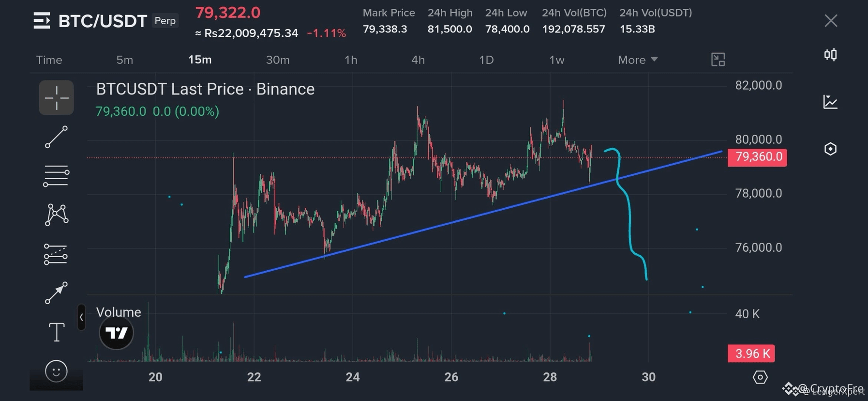Switch to the Time chart tab
The image size is (868, 401).
point(49,60)
